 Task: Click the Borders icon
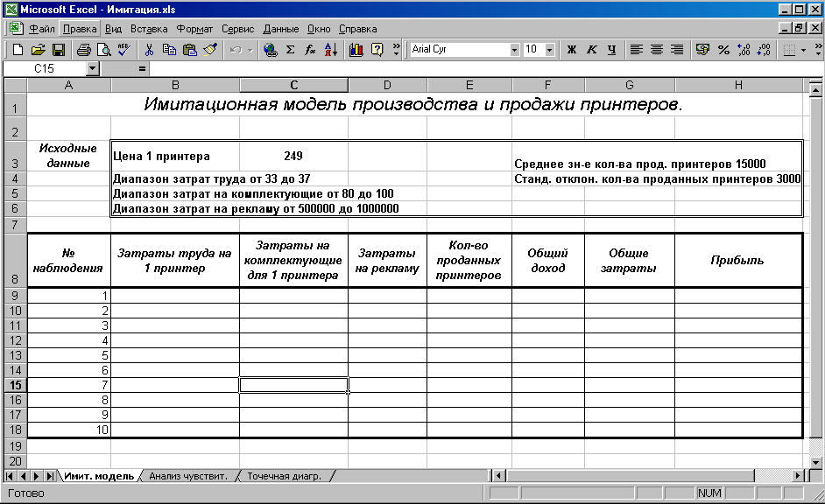(x=789, y=50)
